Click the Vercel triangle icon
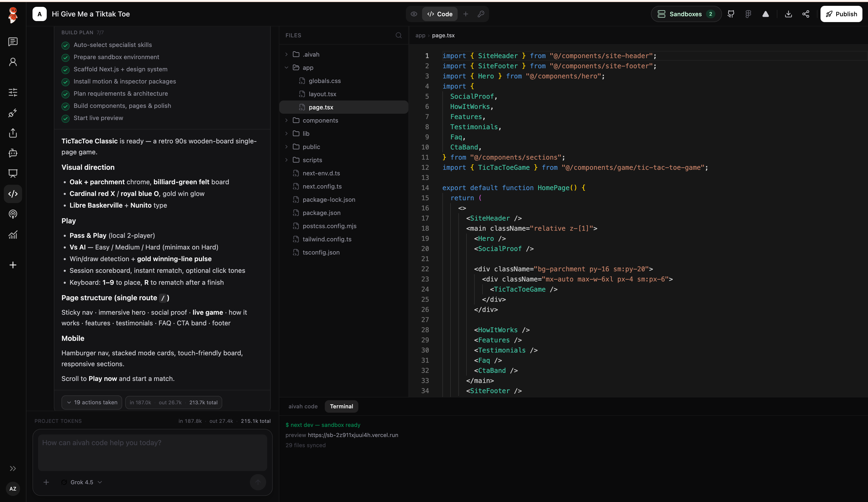868x502 pixels. [765, 14]
